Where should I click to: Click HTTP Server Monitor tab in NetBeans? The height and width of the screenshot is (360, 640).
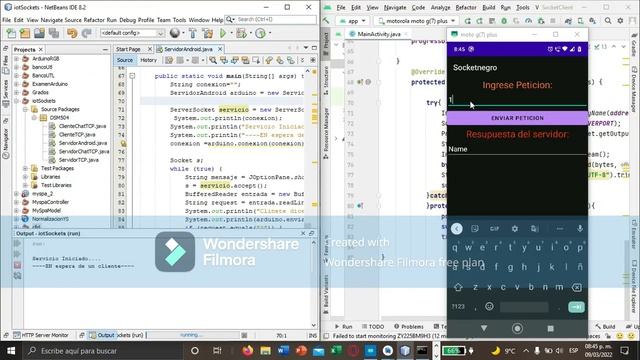point(41,335)
